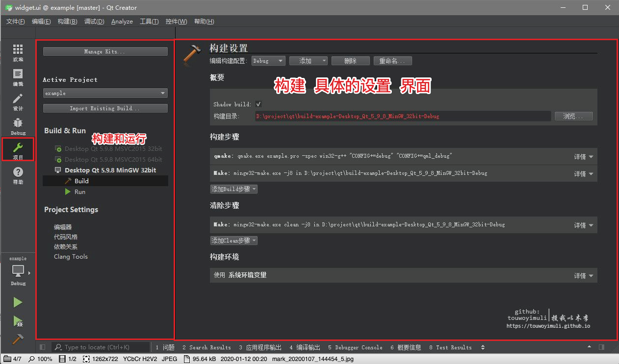Open the 工具(T) menu
This screenshot has height=364, width=619.
(149, 22)
